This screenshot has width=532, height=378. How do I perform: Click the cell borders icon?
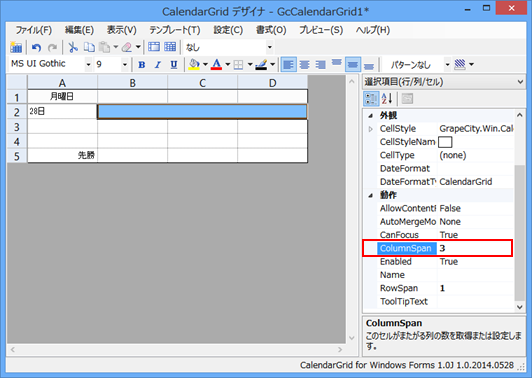click(239, 64)
